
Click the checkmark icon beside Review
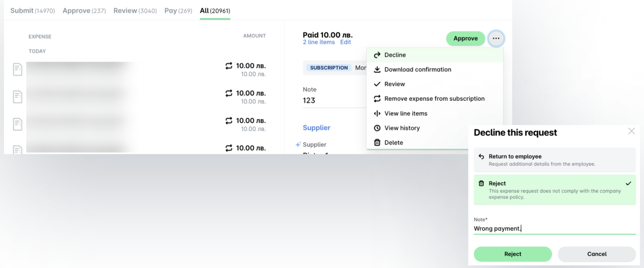[377, 84]
